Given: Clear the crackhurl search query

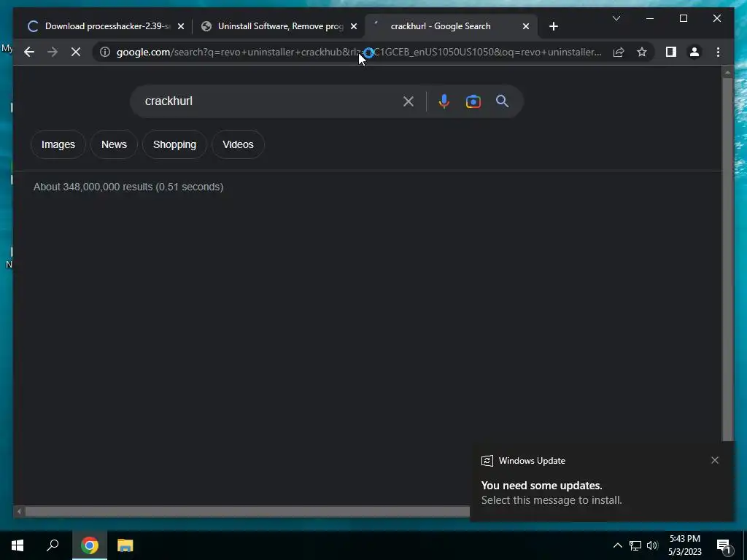Looking at the screenshot, I should (x=409, y=101).
